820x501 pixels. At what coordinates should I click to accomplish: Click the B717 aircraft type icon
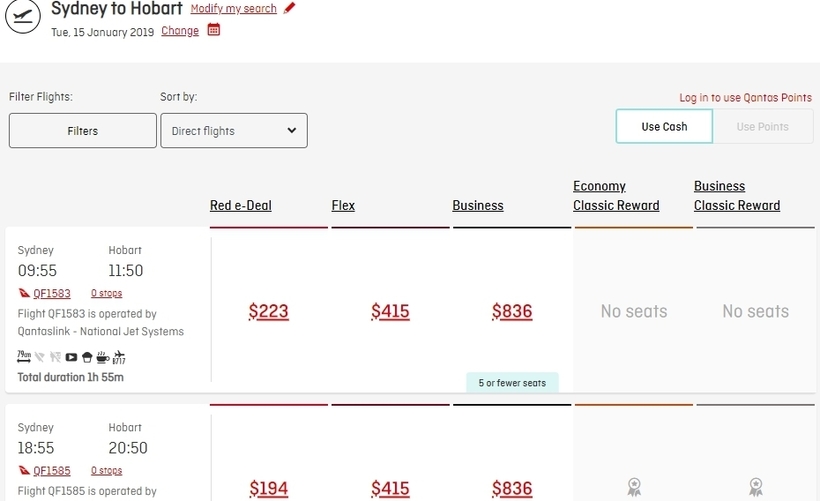(x=119, y=357)
